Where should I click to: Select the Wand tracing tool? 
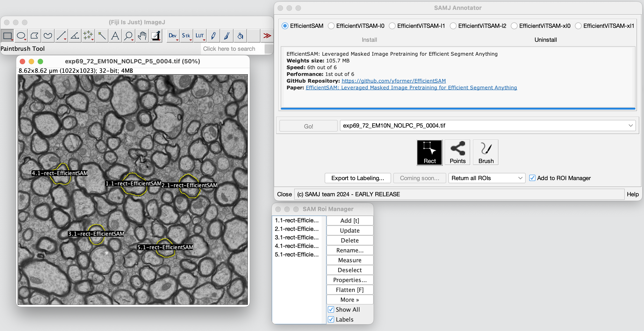tap(102, 36)
